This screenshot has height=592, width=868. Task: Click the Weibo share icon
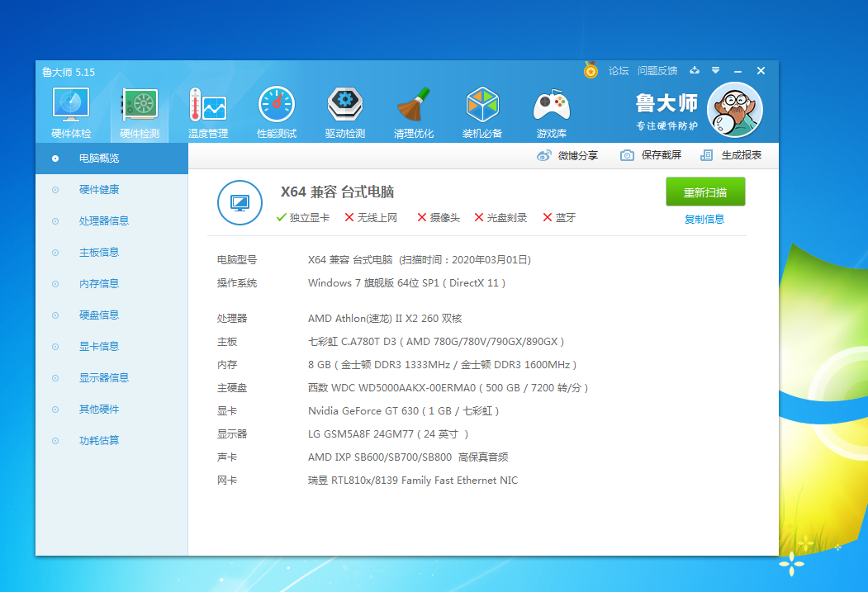[x=543, y=155]
